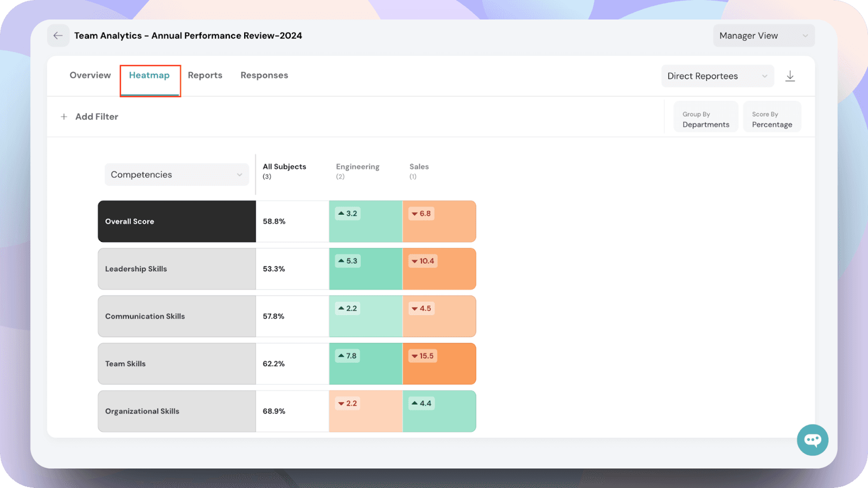Switch to the Overview tab
The height and width of the screenshot is (488, 868).
click(90, 75)
